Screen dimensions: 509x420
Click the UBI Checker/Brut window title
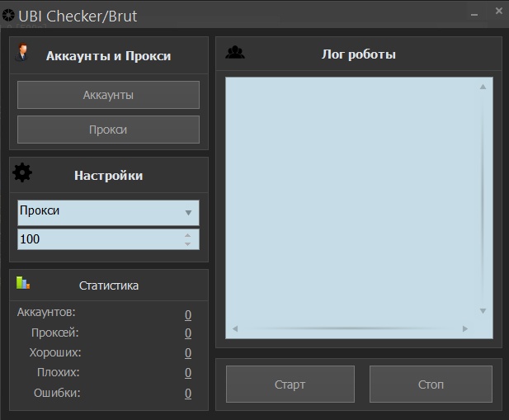[78, 17]
